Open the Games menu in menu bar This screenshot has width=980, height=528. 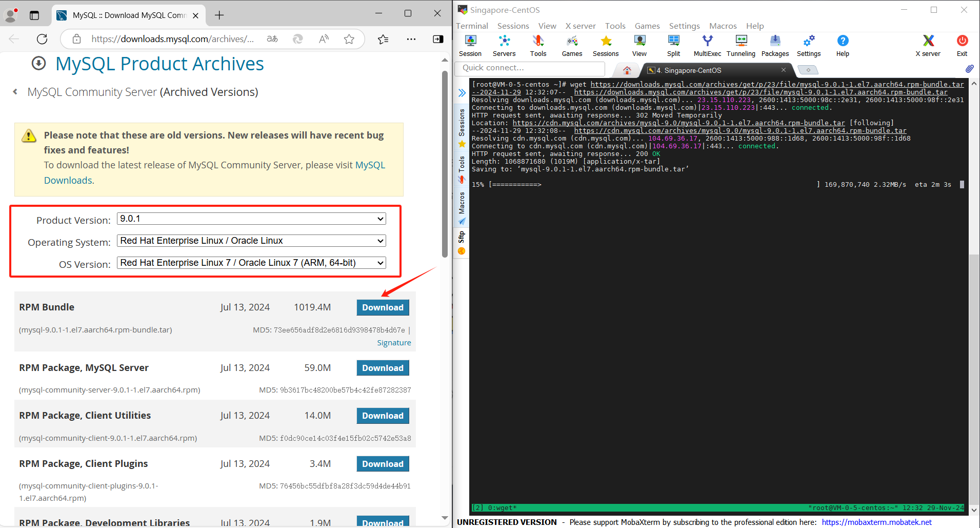[647, 26]
